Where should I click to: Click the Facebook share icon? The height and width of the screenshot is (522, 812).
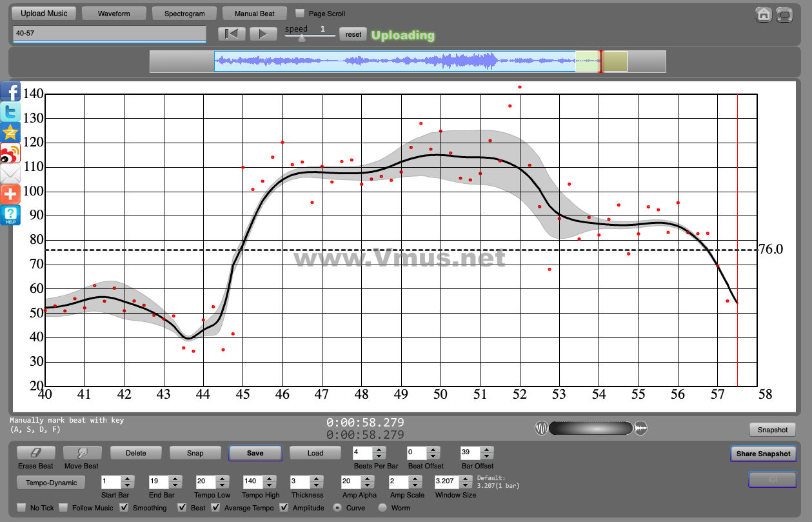(x=10, y=92)
